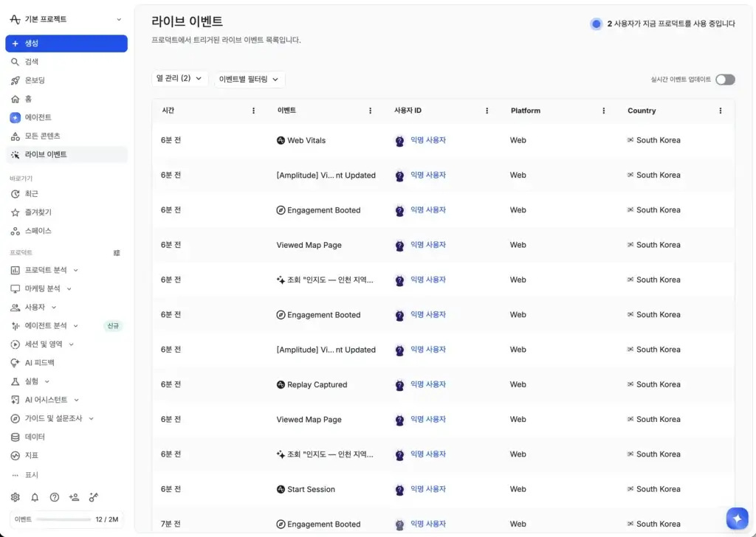This screenshot has width=756, height=537.
Task: Open the 이벤트 column three-dot menu
Action: [371, 111]
